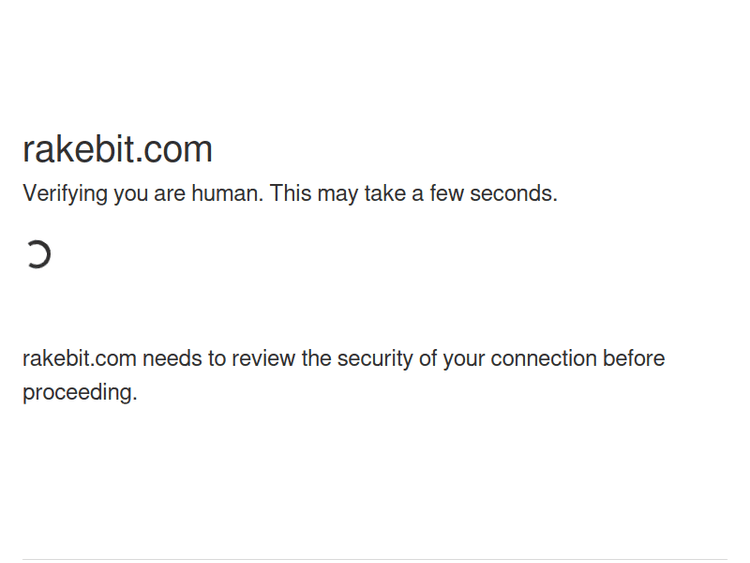Click the word "are" in the verification message
The height and width of the screenshot is (563, 750).
(170, 194)
